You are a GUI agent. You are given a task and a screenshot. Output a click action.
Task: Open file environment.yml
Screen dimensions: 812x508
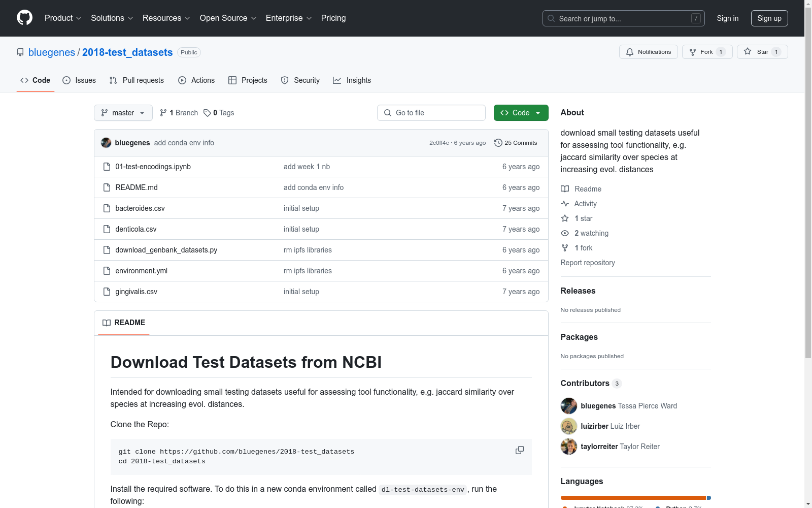pos(142,271)
